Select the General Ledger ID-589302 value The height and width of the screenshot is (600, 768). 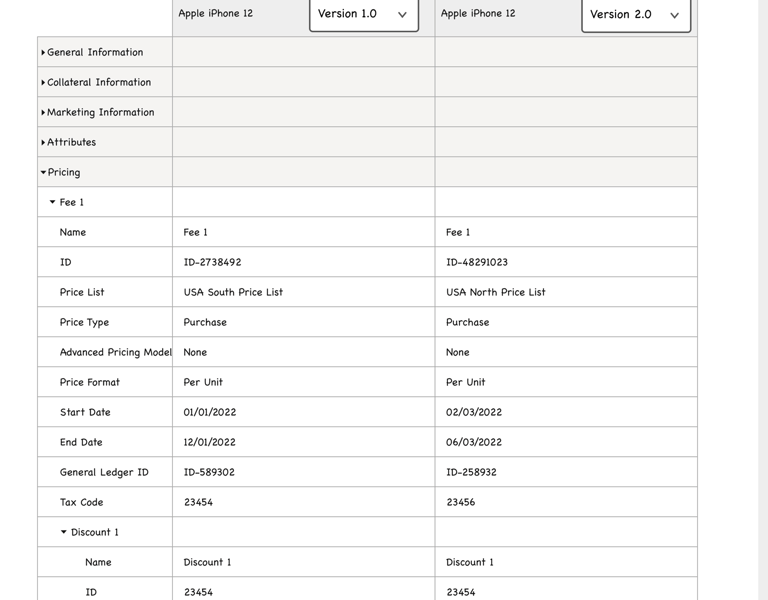point(209,472)
